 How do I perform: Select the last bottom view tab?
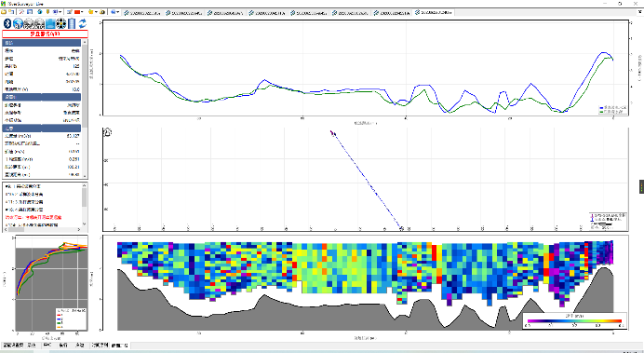pyautogui.click(x=120, y=346)
